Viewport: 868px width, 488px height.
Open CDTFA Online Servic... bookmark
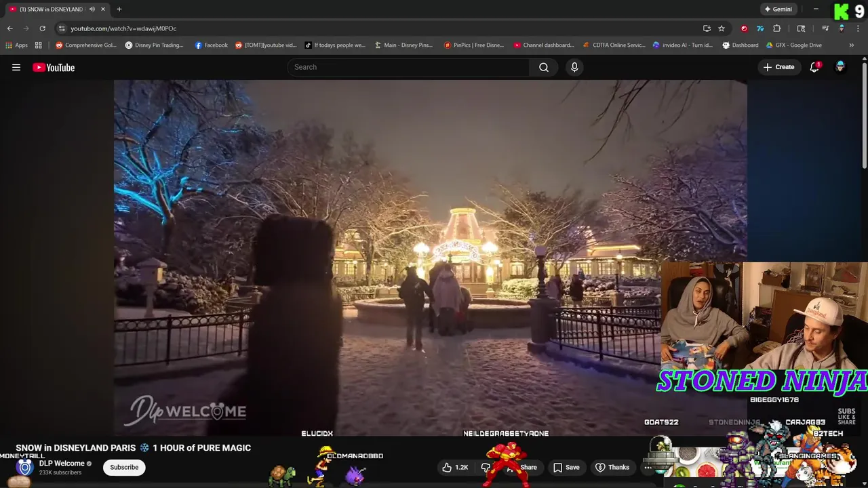(614, 45)
